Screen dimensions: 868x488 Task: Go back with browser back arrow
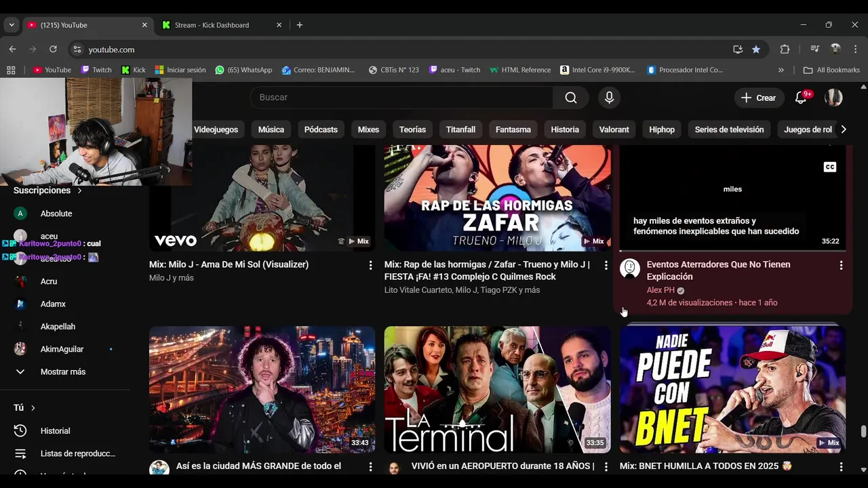[x=12, y=49]
